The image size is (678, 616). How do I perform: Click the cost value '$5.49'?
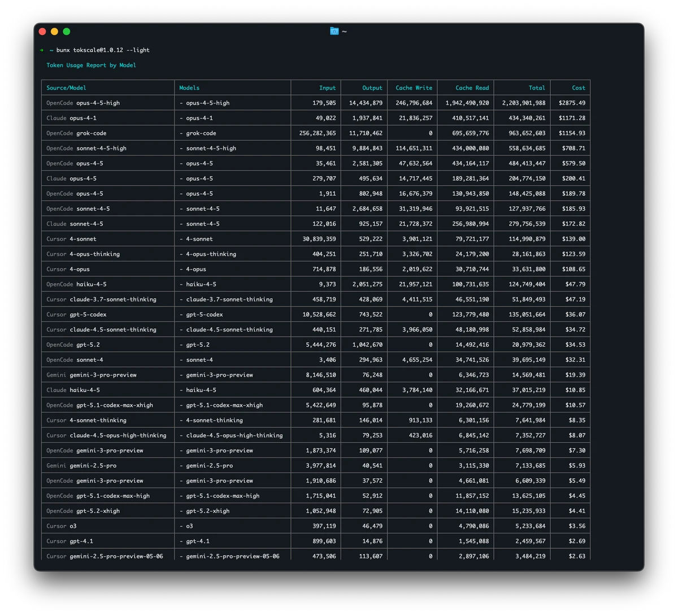577,481
